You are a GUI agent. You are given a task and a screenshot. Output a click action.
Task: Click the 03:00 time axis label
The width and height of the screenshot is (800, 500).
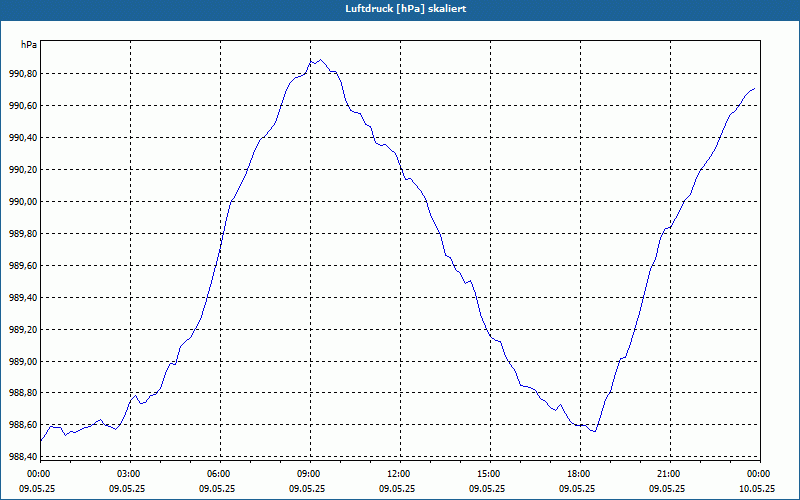pos(130,474)
